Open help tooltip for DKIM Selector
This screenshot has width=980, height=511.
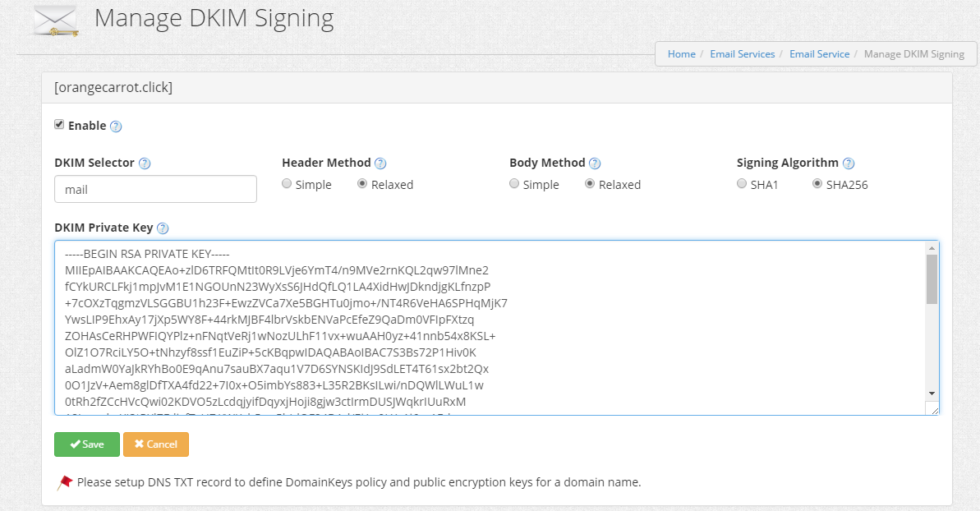point(145,163)
